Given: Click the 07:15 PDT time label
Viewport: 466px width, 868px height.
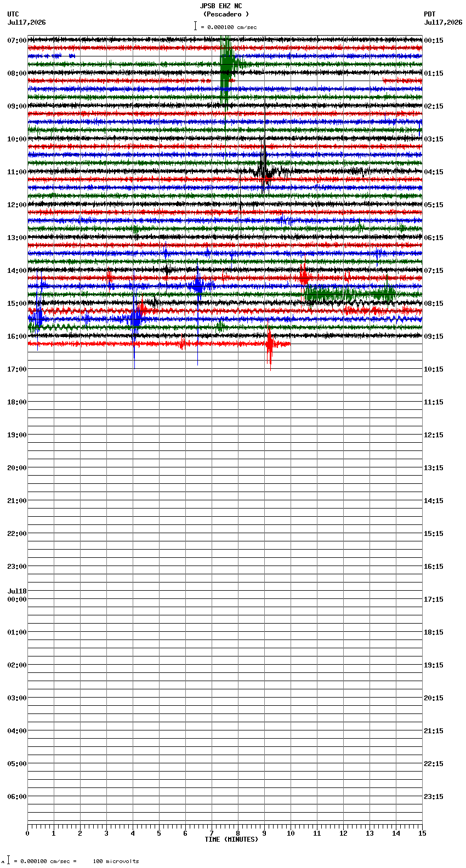Looking at the screenshot, I should [x=434, y=271].
